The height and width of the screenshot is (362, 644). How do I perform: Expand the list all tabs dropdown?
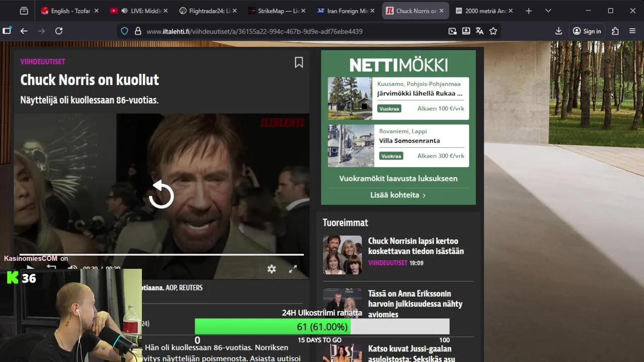548,11
